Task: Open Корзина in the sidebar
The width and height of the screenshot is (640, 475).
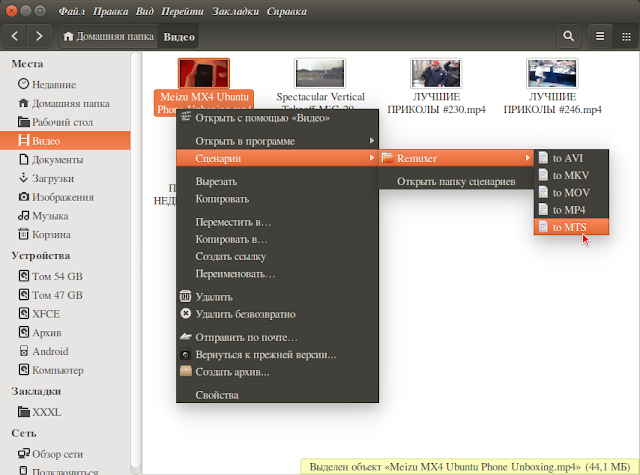Action: pos(65,235)
